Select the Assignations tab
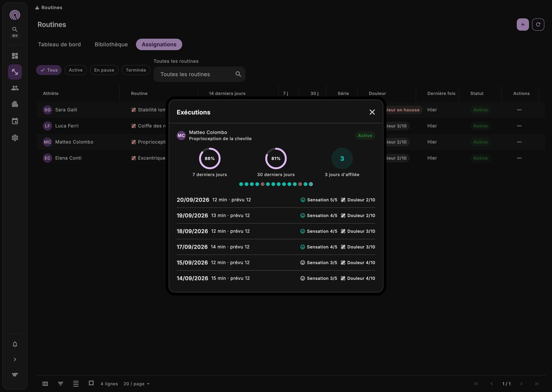Image resolution: width=552 pixels, height=392 pixels. [159, 44]
